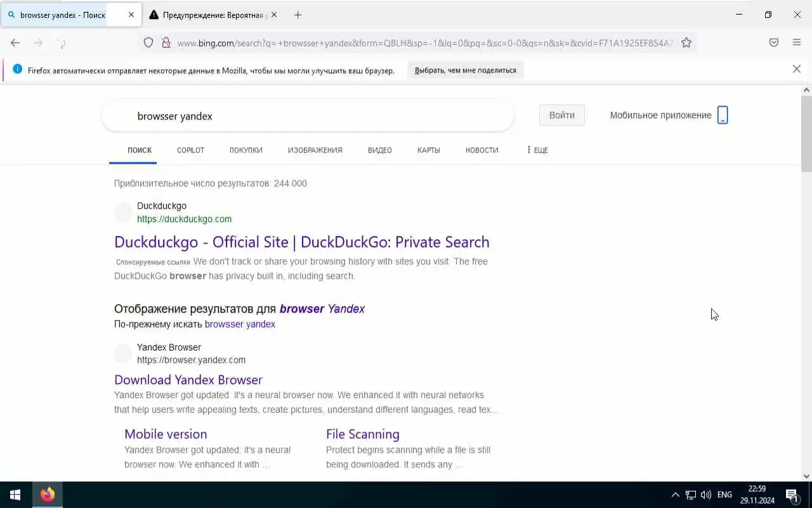The height and width of the screenshot is (508, 812).
Task: Click the forward navigation arrow
Action: coord(38,43)
